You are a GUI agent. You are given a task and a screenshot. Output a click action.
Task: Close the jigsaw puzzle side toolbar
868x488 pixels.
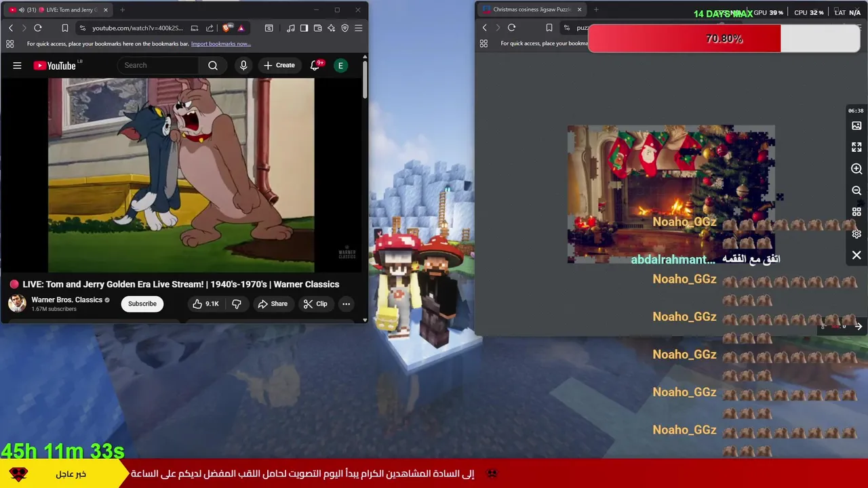pyautogui.click(x=856, y=256)
